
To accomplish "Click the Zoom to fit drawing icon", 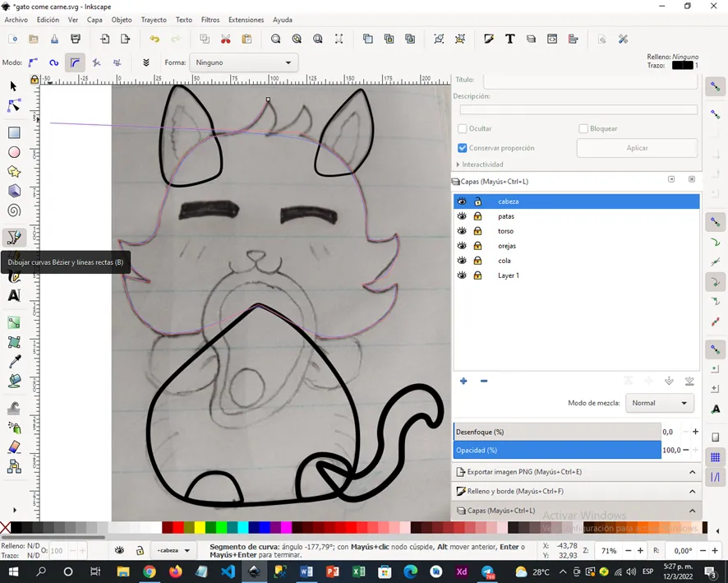I will (x=297, y=39).
